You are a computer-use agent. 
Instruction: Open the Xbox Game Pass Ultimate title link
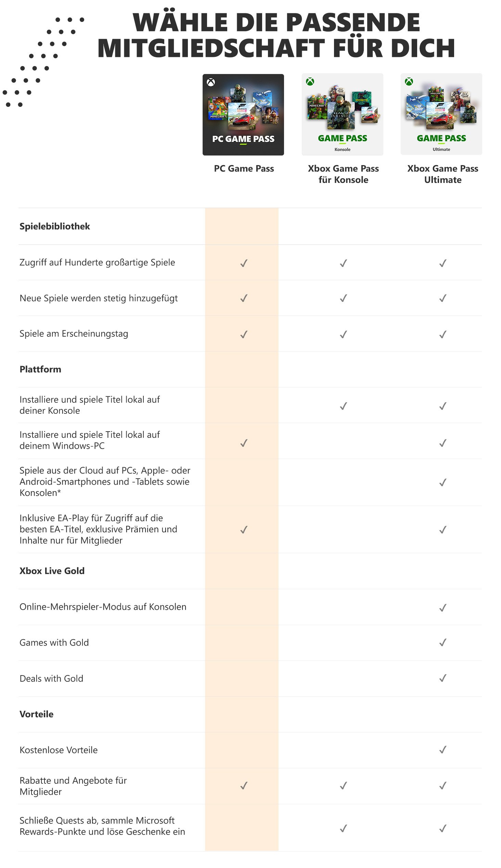442,174
